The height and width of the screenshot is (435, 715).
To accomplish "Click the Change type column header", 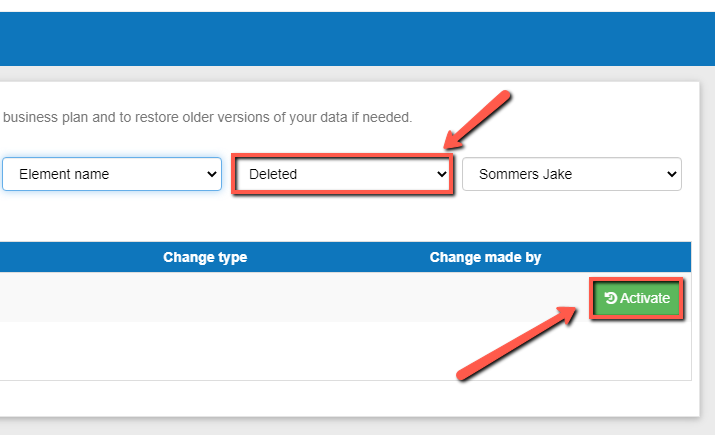I will [x=205, y=257].
